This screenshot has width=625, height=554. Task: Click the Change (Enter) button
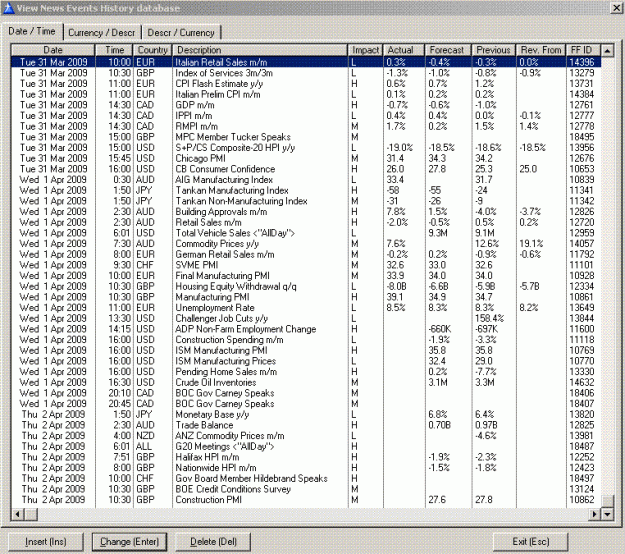coord(130,542)
